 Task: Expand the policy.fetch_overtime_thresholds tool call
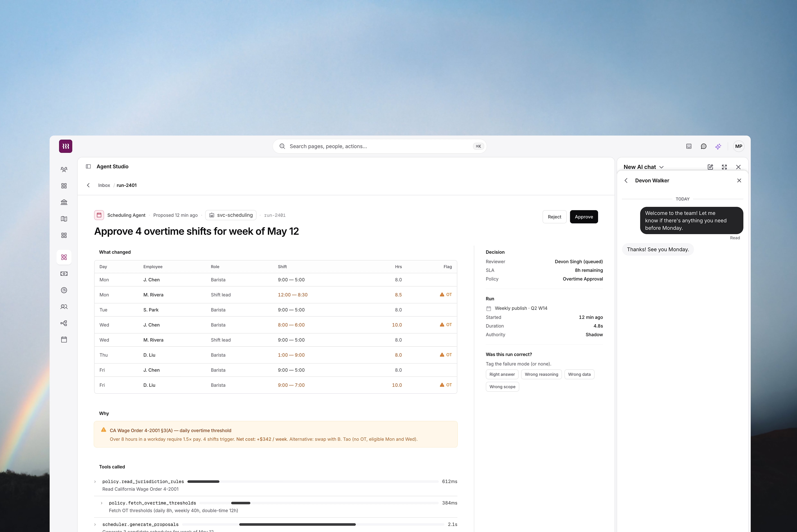pos(101,503)
